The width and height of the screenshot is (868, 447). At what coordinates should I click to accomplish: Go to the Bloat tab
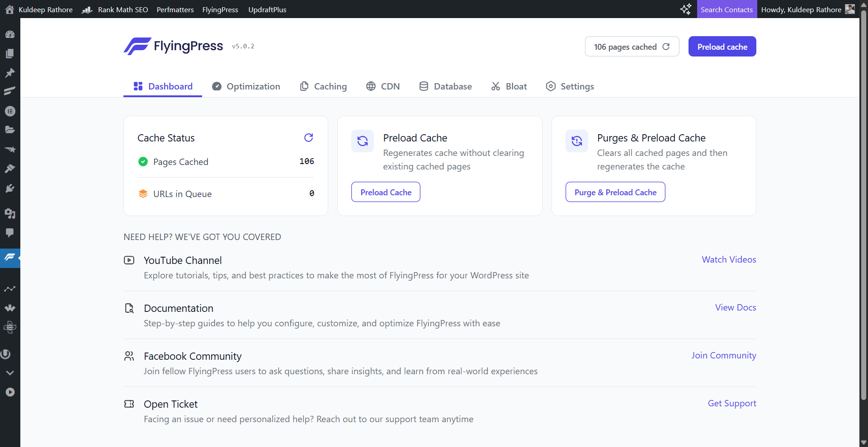[509, 86]
